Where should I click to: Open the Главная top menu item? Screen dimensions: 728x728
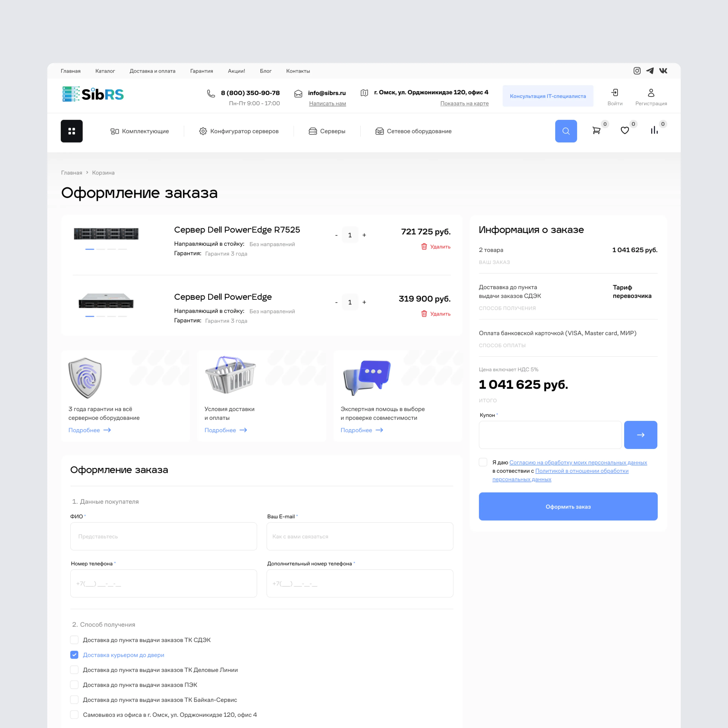click(71, 71)
